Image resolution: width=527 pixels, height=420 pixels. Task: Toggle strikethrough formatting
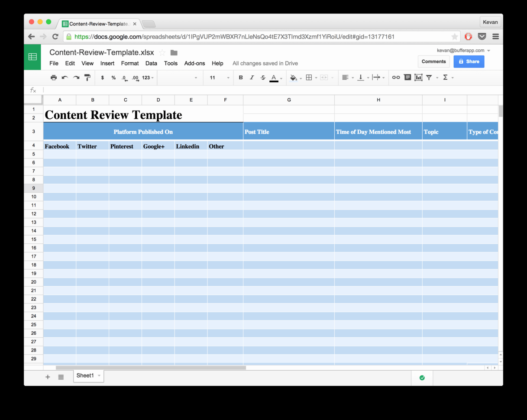pos(263,78)
